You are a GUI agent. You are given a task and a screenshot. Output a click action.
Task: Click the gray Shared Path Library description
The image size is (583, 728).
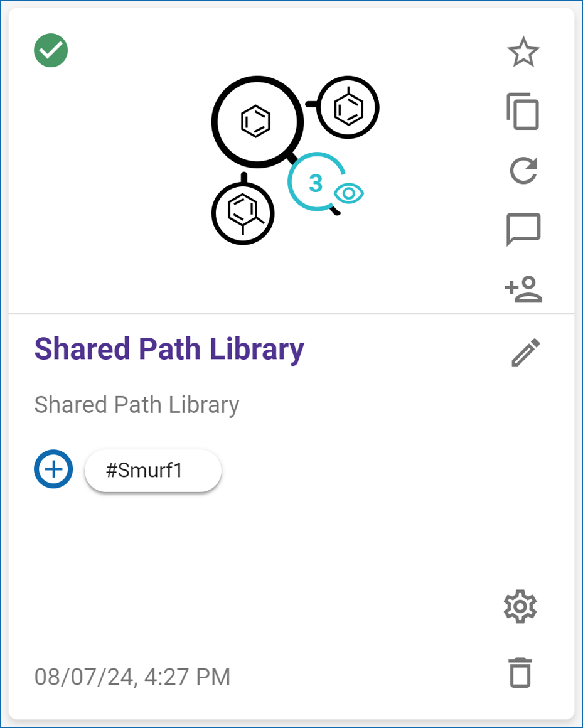[137, 405]
